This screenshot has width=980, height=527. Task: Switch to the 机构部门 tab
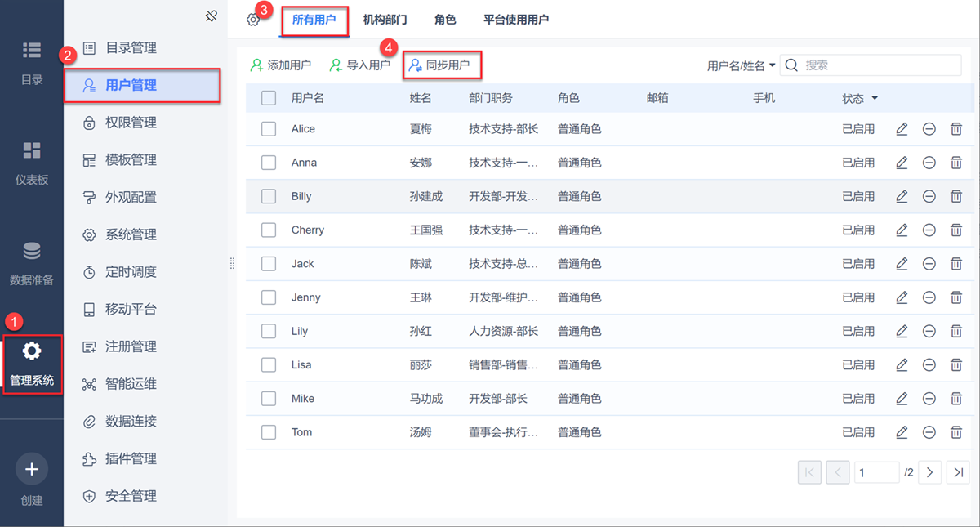coord(385,20)
